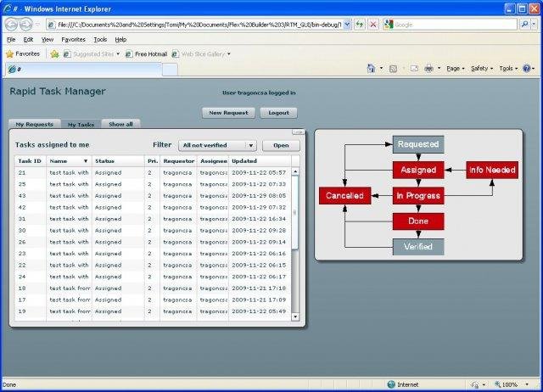Open the 'All not verified' filter dropdown

(217, 145)
